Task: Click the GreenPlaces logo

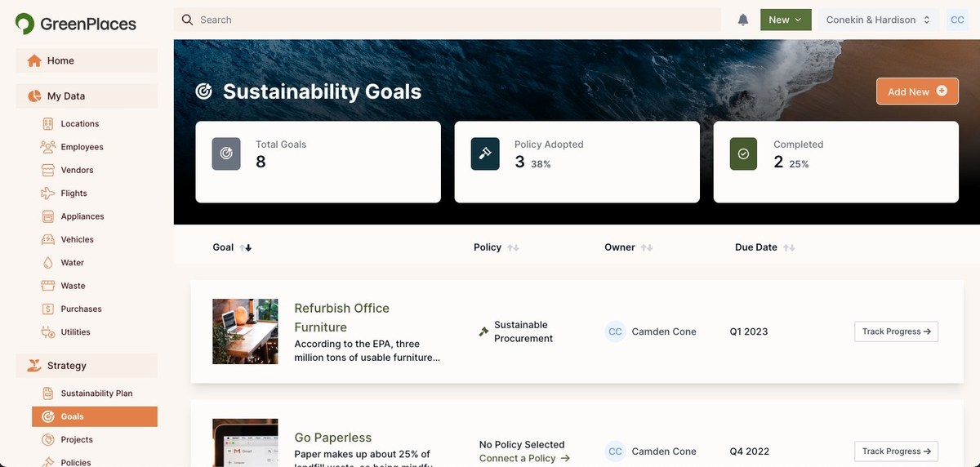Action: point(76,24)
